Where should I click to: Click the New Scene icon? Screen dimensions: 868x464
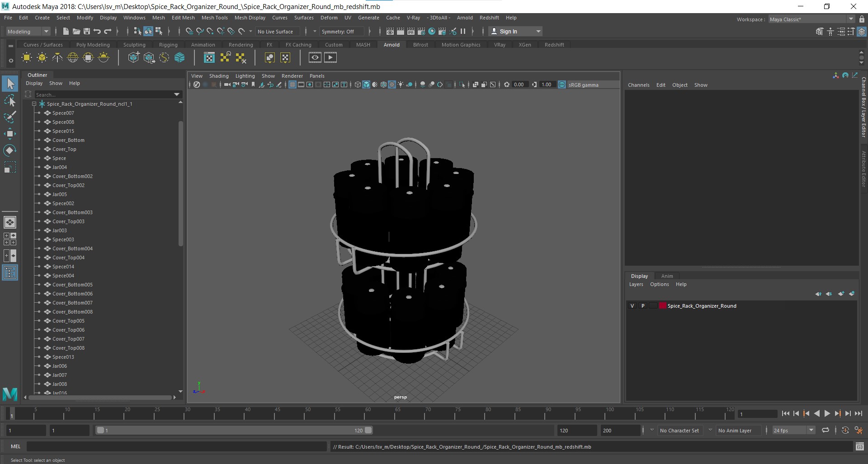(66, 31)
